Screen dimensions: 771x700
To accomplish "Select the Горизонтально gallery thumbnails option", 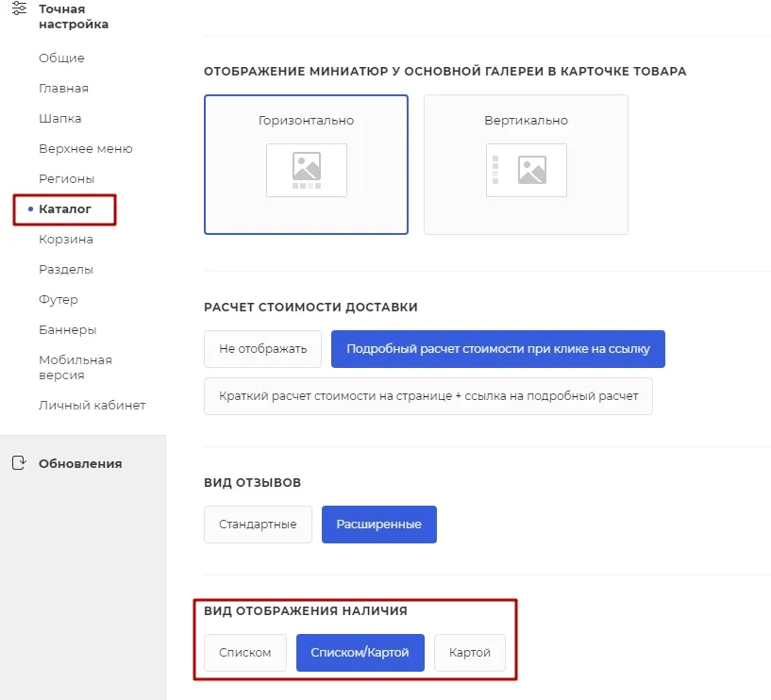I will click(306, 165).
